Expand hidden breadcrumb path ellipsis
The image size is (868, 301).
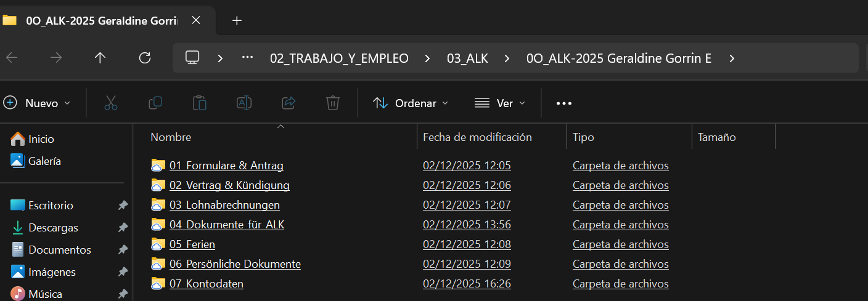pos(248,58)
